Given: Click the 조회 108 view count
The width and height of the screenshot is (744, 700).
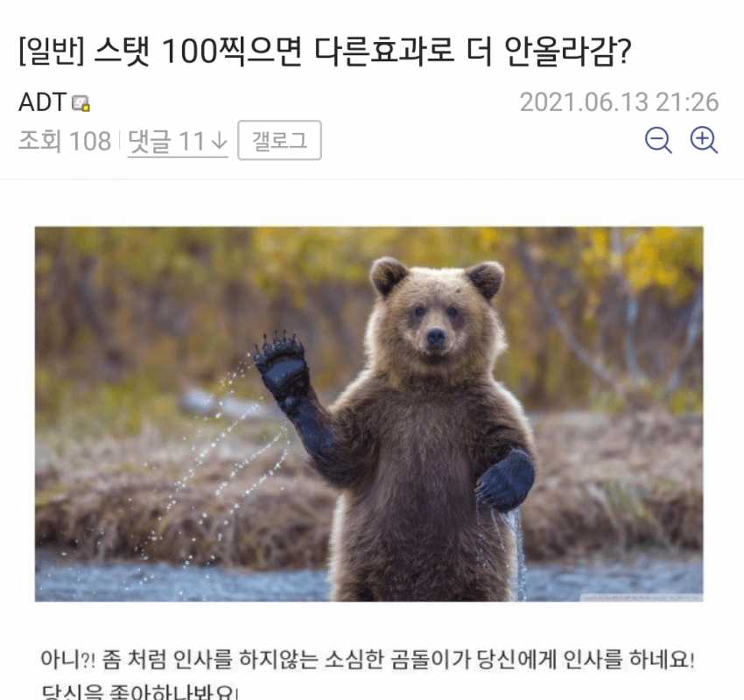Looking at the screenshot, I should click(x=65, y=142).
